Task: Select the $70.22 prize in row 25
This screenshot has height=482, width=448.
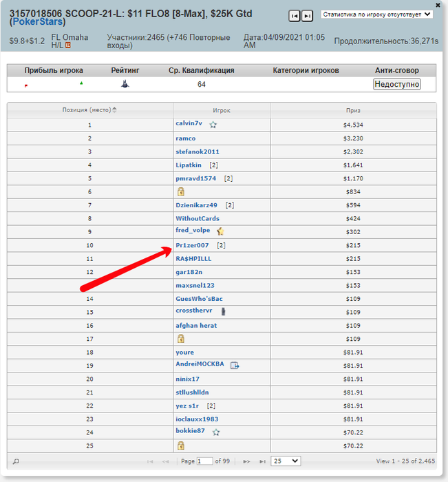Action: 353,446
